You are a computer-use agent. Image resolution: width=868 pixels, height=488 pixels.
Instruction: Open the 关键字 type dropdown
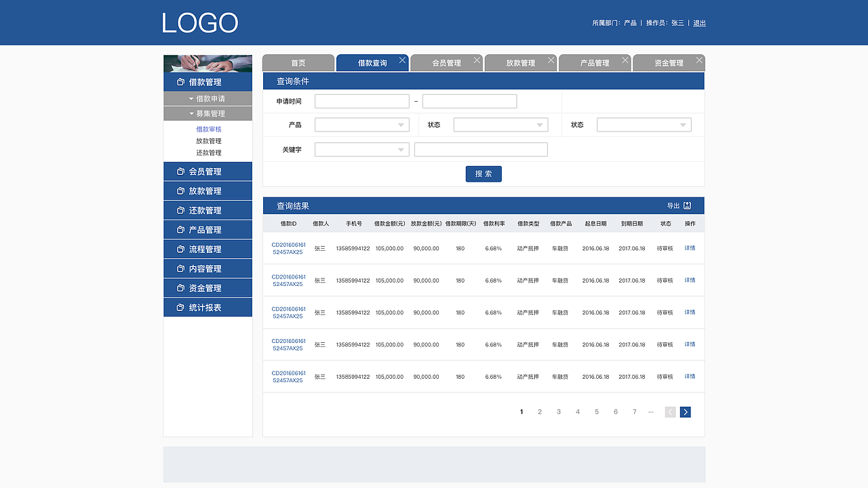[x=362, y=150]
